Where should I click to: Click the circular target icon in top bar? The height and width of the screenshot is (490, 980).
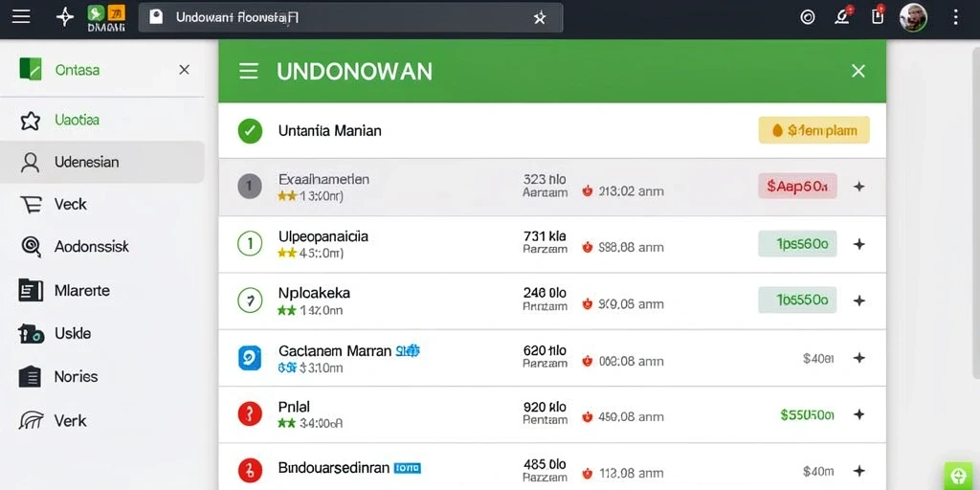point(808,17)
